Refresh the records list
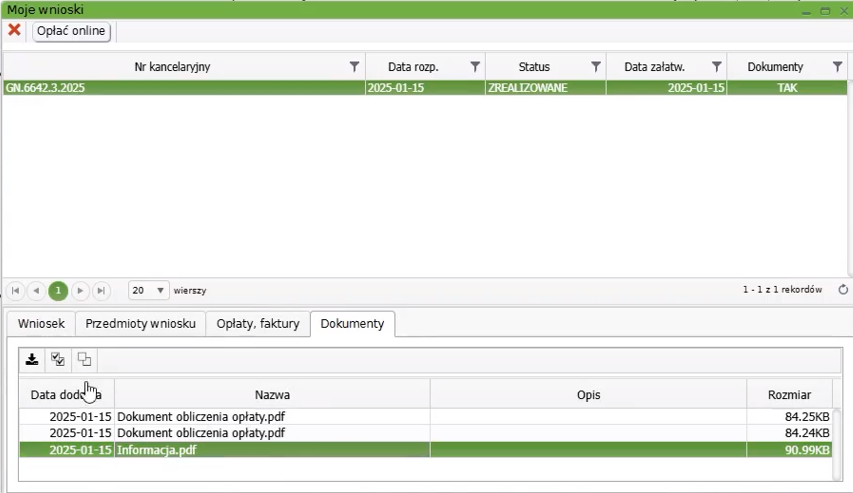The width and height of the screenshot is (853, 493). [843, 290]
